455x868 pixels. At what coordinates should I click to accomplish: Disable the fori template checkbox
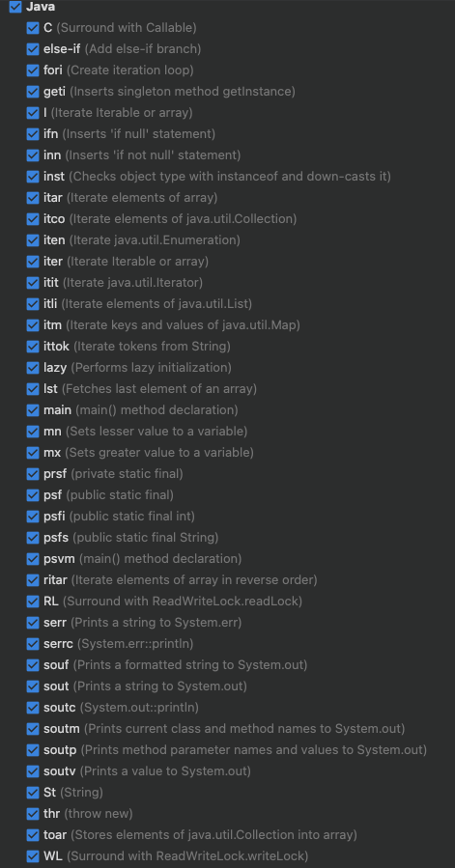coord(33,70)
